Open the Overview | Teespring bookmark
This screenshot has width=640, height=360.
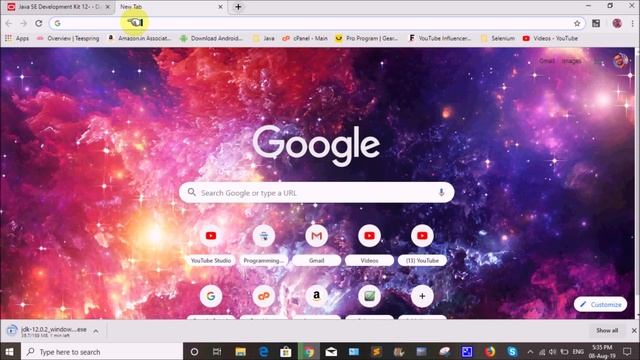point(68,38)
